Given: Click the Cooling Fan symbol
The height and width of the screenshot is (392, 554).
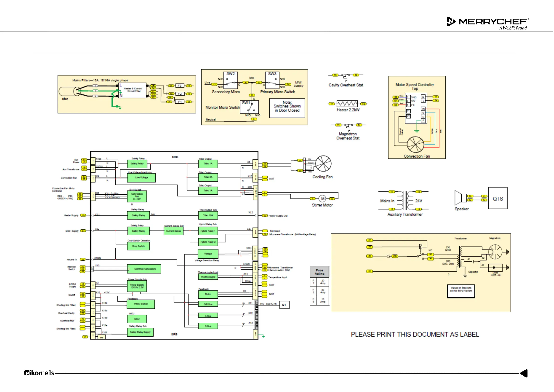Looking at the screenshot, I should click(x=324, y=164).
